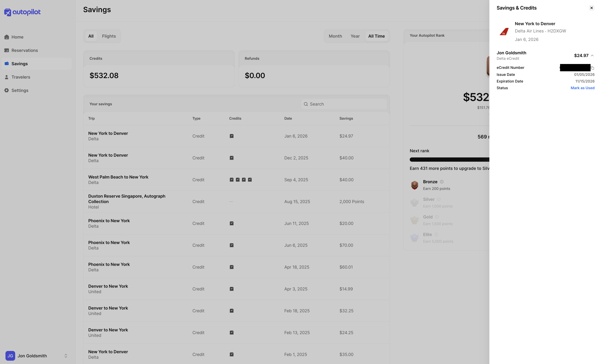Click first credit icon for West Palm Beach trip
The image size is (598, 364).
tap(231, 180)
